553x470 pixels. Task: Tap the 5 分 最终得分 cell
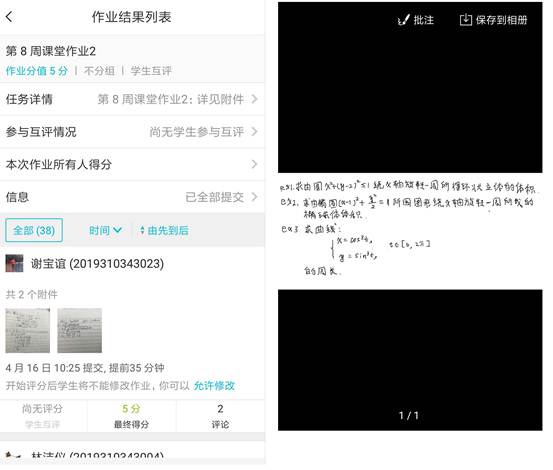tap(131, 416)
